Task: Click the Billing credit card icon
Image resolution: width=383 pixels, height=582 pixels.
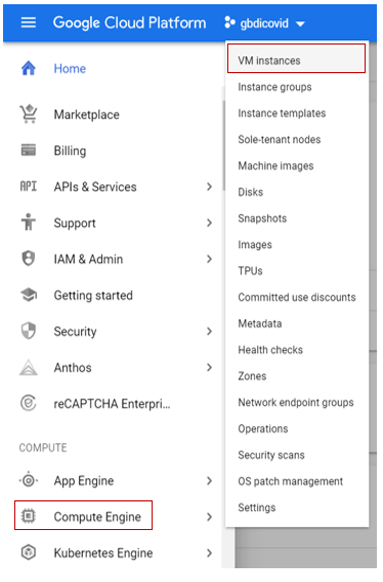Action: coord(28,151)
